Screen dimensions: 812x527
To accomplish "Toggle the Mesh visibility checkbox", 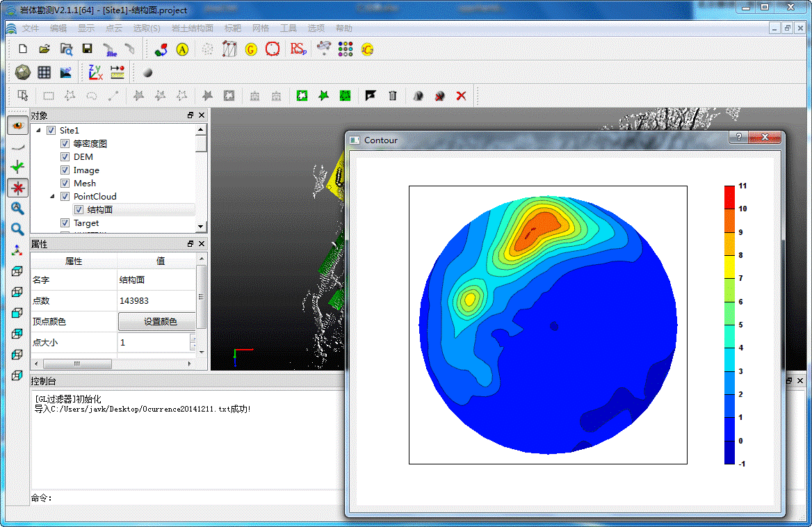I will pyautogui.click(x=65, y=184).
